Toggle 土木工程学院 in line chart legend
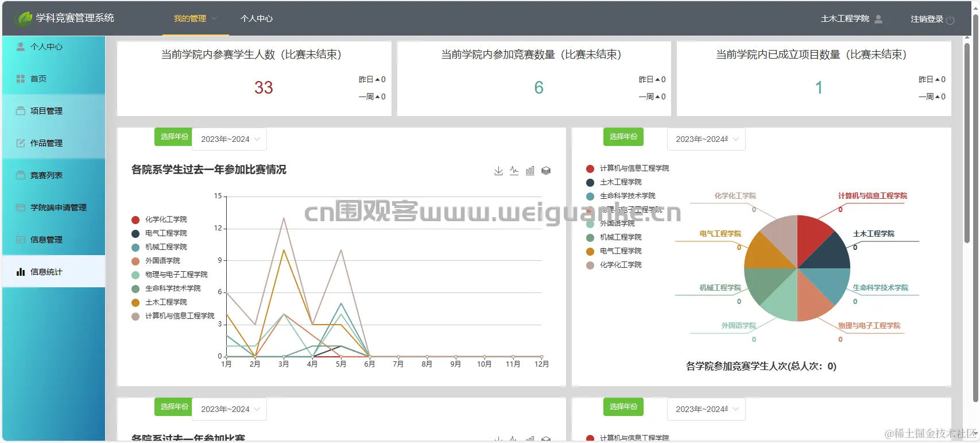The height and width of the screenshot is (443, 980). (159, 302)
